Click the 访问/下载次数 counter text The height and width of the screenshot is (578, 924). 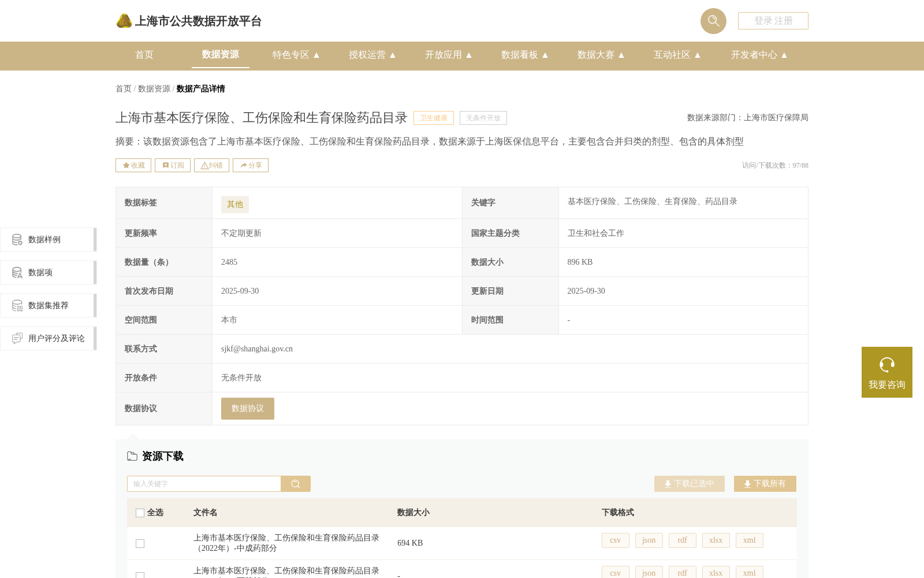pyautogui.click(x=775, y=165)
